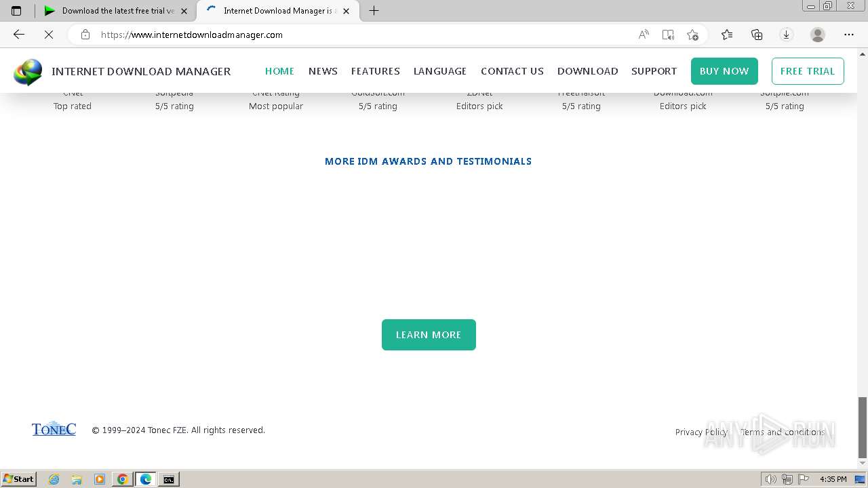
Task: View site information lock icon
Action: (85, 35)
